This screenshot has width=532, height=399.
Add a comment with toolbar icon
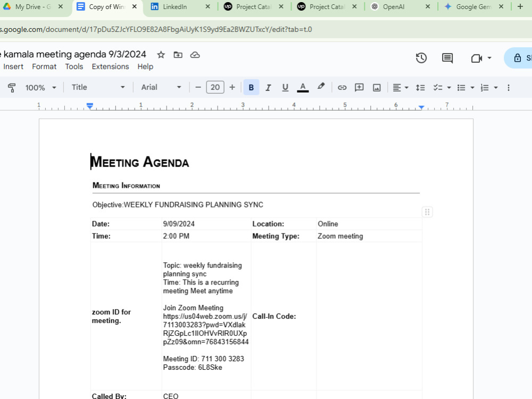pos(359,88)
